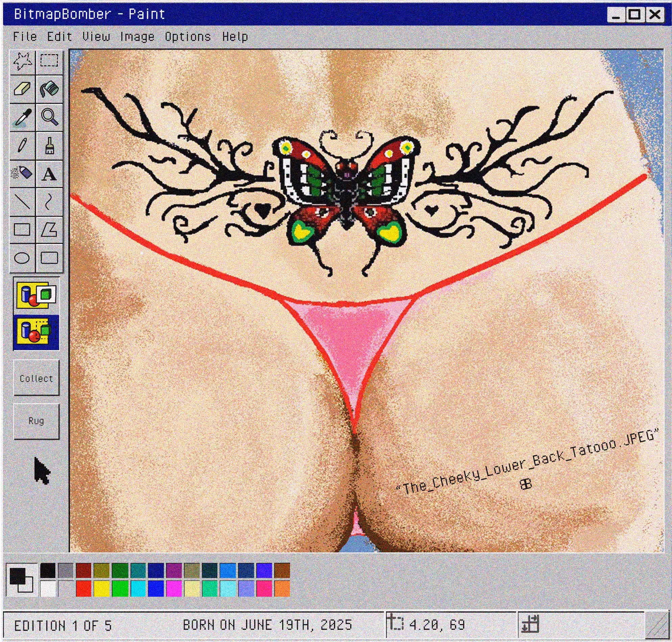Select the Magnifier tool
This screenshot has height=642, width=672.
[x=49, y=117]
